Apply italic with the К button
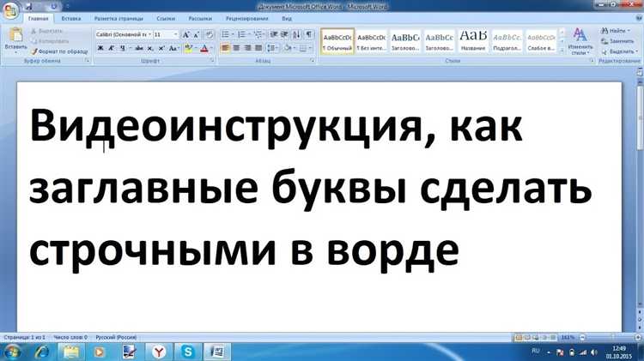 coord(112,48)
